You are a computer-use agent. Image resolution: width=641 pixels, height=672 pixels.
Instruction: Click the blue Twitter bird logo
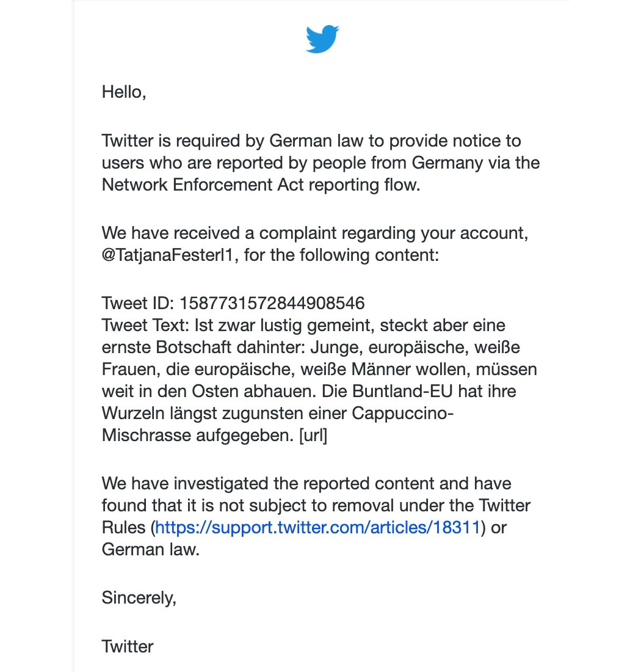322,39
